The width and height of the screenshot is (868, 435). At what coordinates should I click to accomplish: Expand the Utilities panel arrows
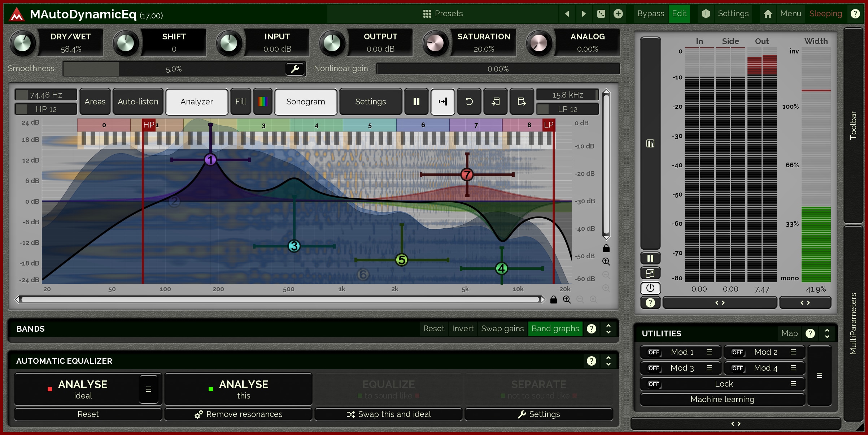point(827,333)
